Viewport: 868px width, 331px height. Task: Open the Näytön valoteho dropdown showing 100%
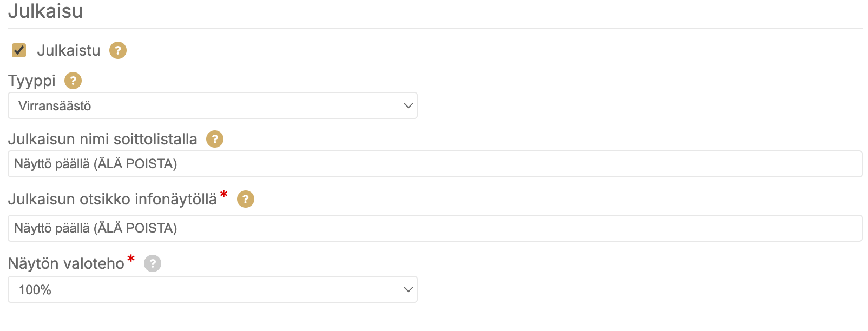[212, 289]
